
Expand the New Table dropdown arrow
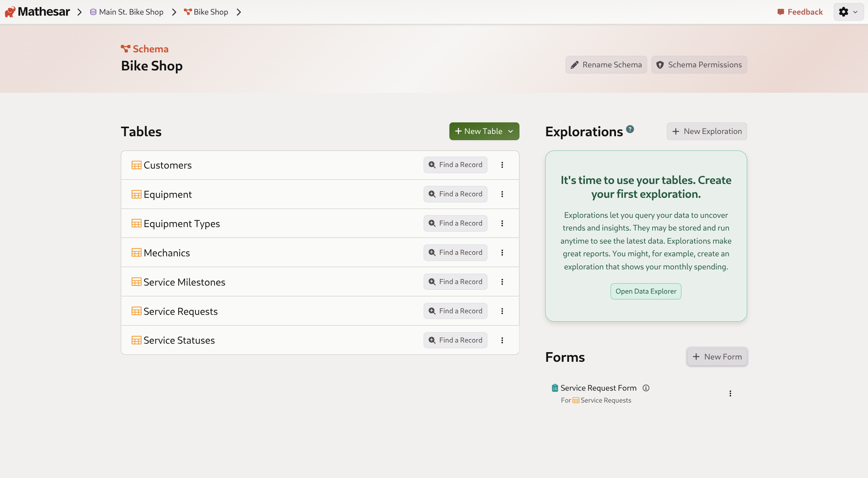click(x=511, y=131)
